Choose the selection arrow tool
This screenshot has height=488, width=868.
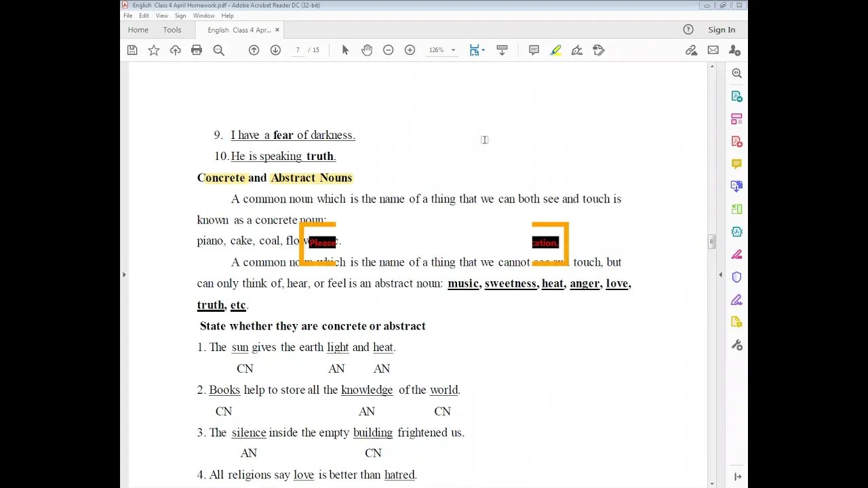(345, 50)
